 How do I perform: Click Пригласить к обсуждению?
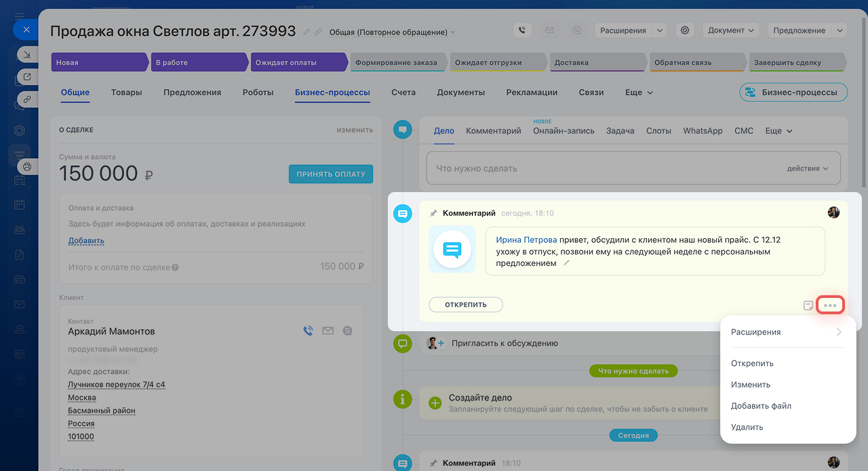tap(505, 343)
